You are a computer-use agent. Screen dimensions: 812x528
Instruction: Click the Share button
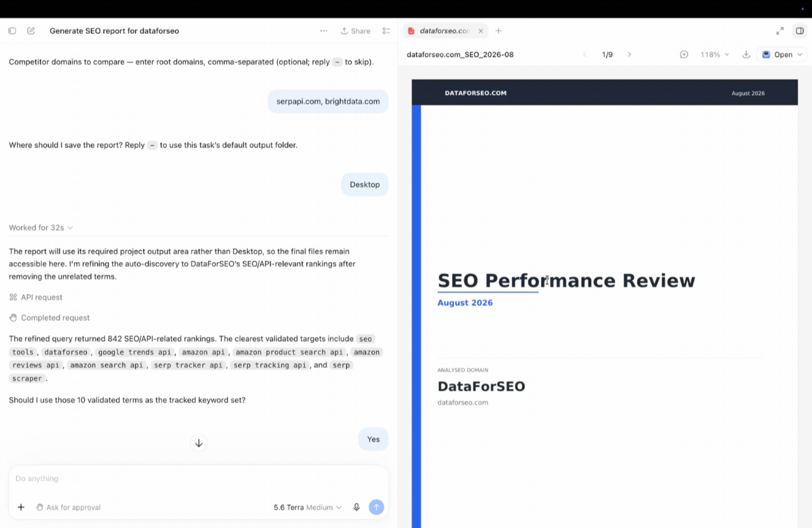pos(355,31)
